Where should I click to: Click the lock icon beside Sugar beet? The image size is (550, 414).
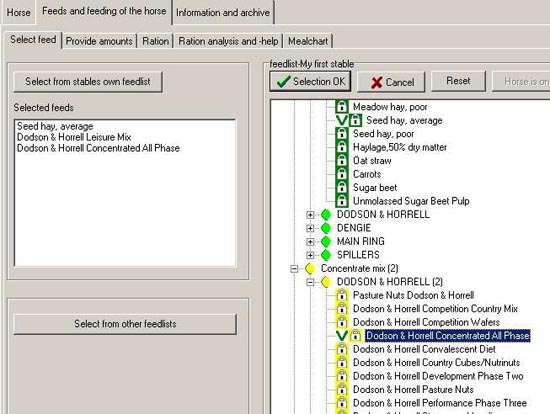click(x=341, y=187)
